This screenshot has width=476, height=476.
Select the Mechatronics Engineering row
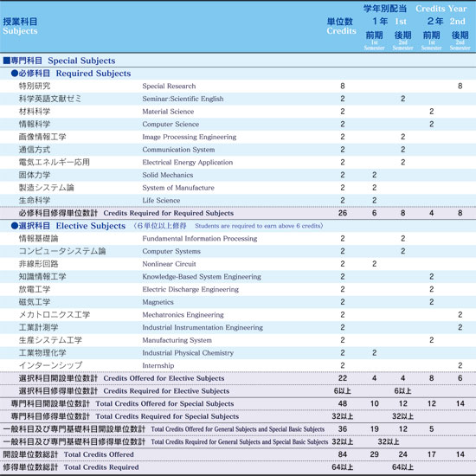pos(238,315)
